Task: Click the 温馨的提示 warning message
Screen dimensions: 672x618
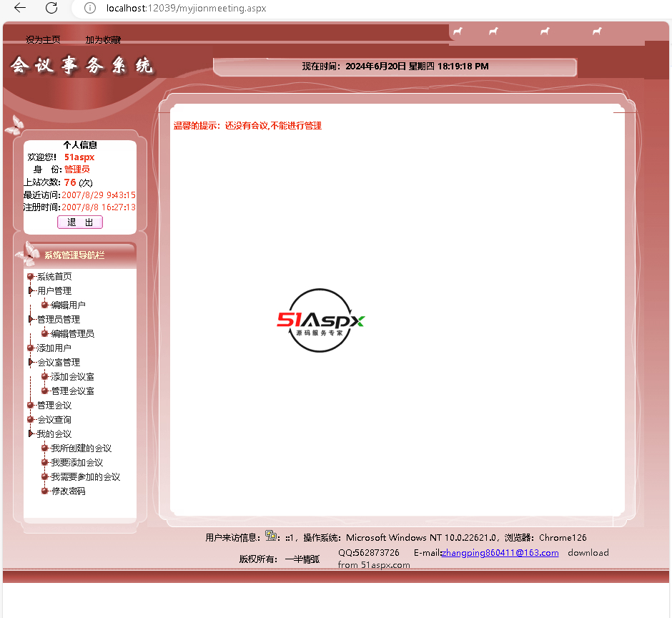Action: pos(247,126)
